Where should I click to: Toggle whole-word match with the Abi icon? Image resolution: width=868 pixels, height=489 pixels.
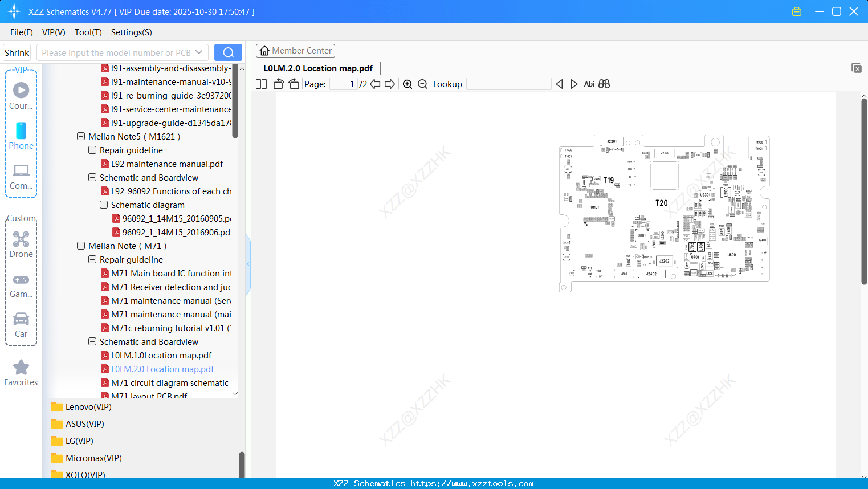(589, 84)
